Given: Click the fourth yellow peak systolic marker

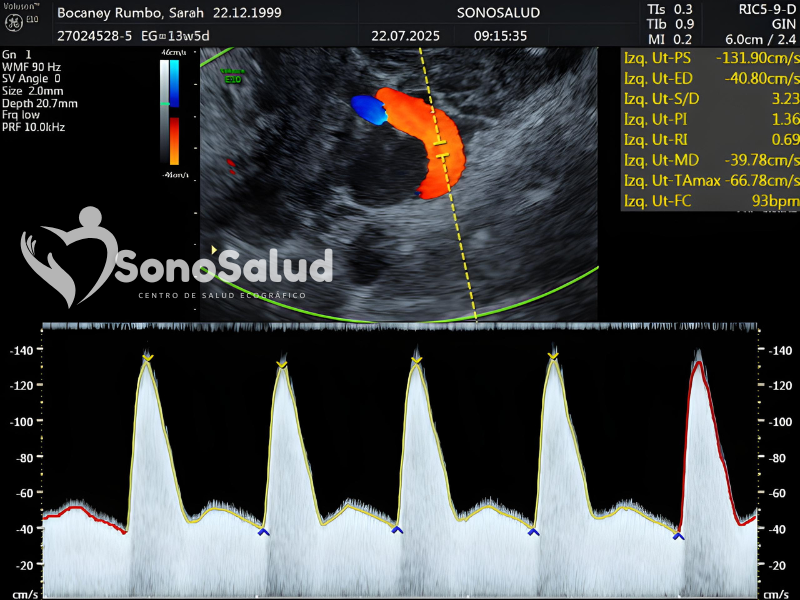Looking at the screenshot, I should point(553,354).
